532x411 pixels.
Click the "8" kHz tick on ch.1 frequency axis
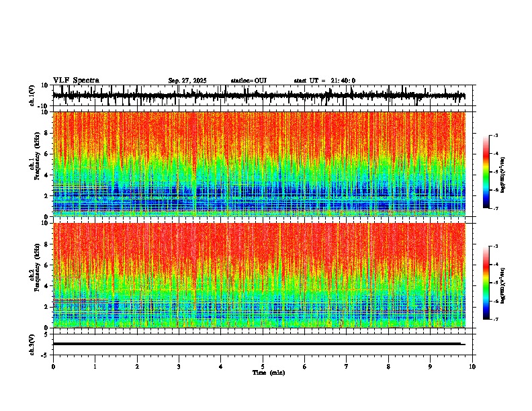pyautogui.click(x=47, y=133)
